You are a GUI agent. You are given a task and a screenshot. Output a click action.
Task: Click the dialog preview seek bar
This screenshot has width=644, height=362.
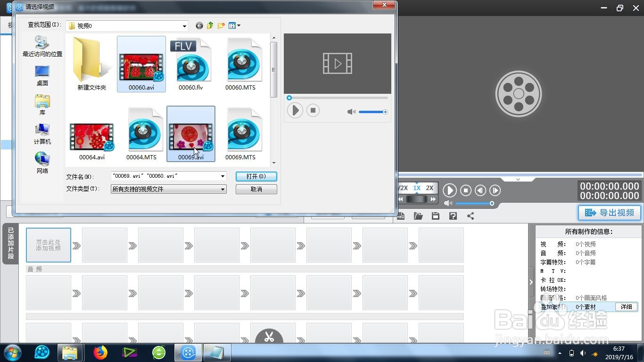click(x=338, y=98)
